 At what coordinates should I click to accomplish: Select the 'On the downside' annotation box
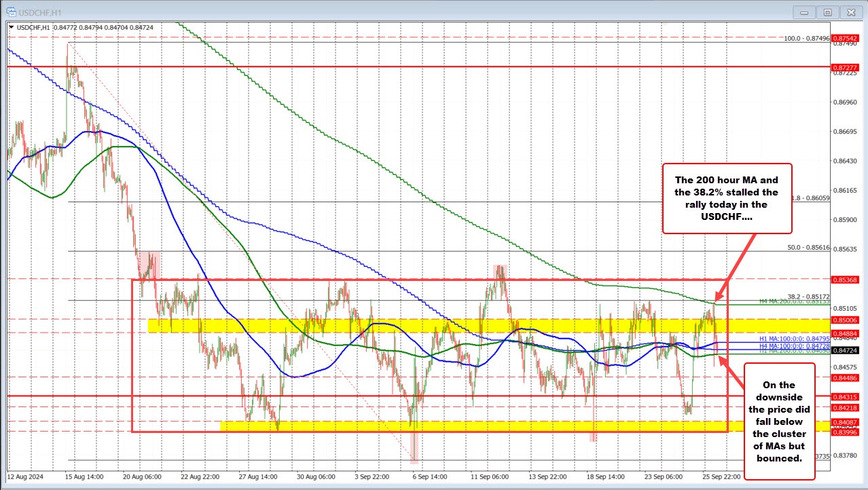point(779,422)
